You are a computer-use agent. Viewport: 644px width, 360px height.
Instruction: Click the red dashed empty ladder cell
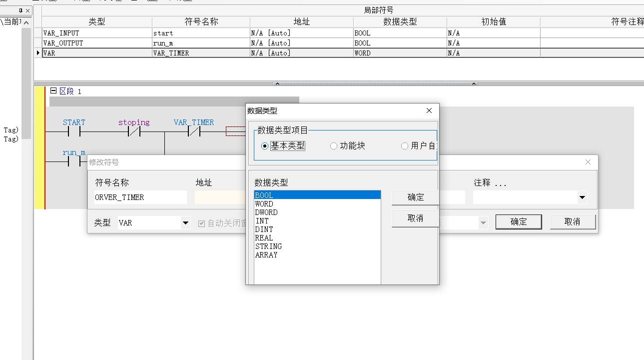tap(235, 131)
